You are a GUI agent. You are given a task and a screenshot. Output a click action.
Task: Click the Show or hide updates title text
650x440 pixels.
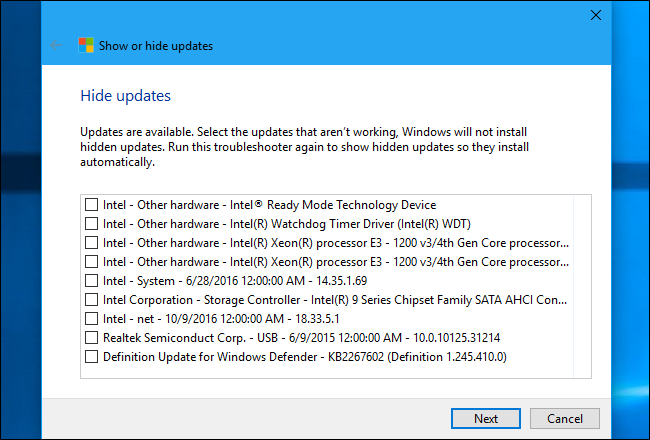pyautogui.click(x=155, y=45)
